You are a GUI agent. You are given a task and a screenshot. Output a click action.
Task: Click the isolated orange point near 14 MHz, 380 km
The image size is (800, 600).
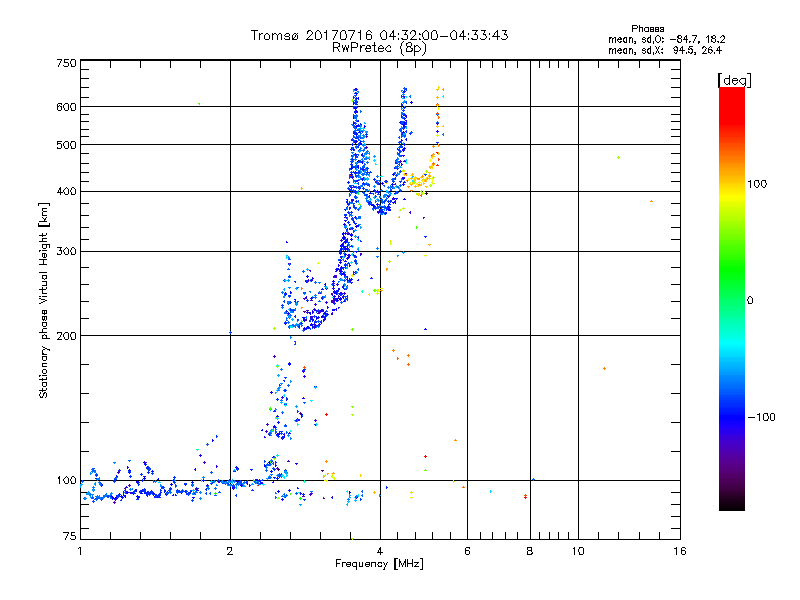tap(651, 202)
